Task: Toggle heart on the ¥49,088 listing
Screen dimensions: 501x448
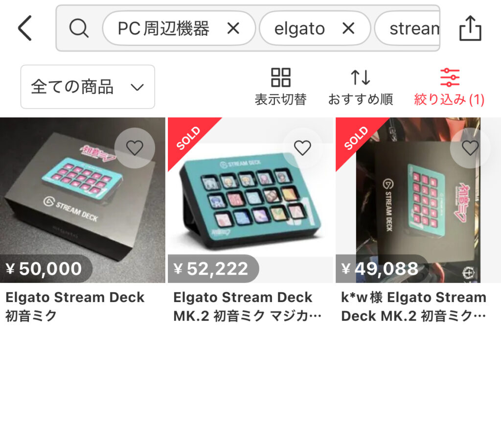Action: point(470,148)
